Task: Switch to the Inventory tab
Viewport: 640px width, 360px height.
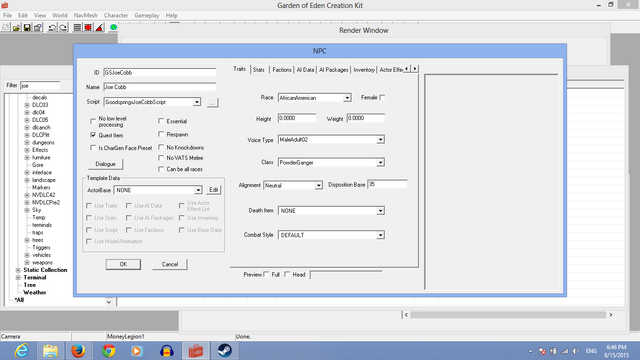Action: [x=364, y=70]
